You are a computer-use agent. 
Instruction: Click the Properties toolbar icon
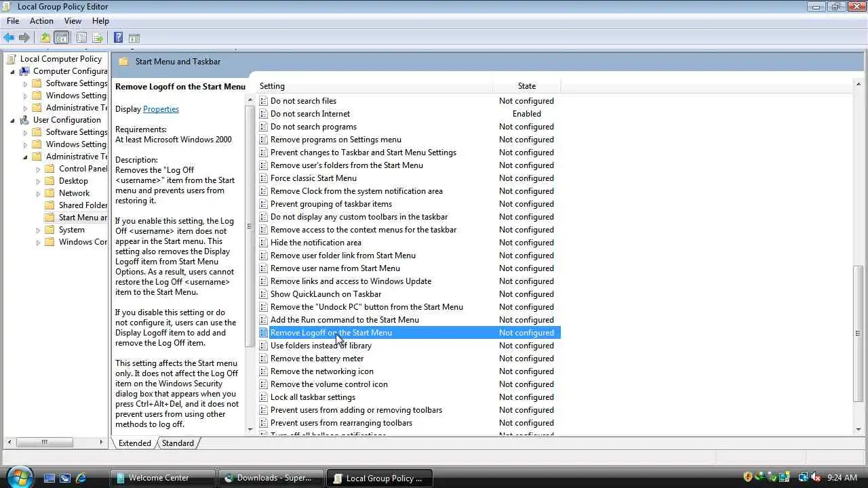pos(81,38)
